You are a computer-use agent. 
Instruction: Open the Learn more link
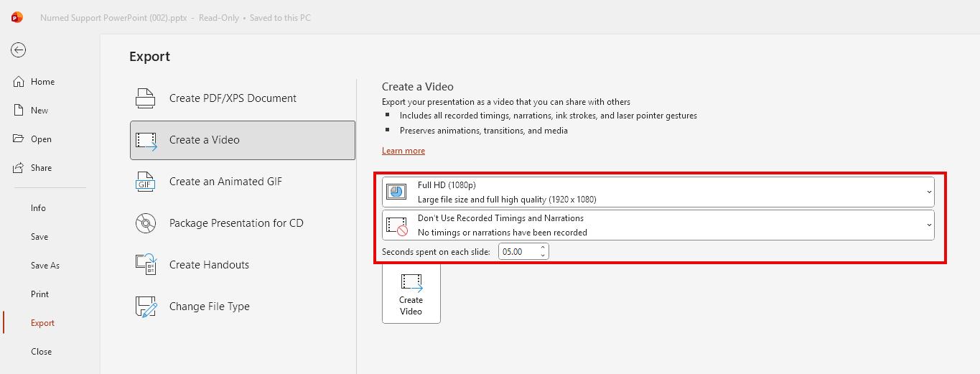pyautogui.click(x=403, y=151)
